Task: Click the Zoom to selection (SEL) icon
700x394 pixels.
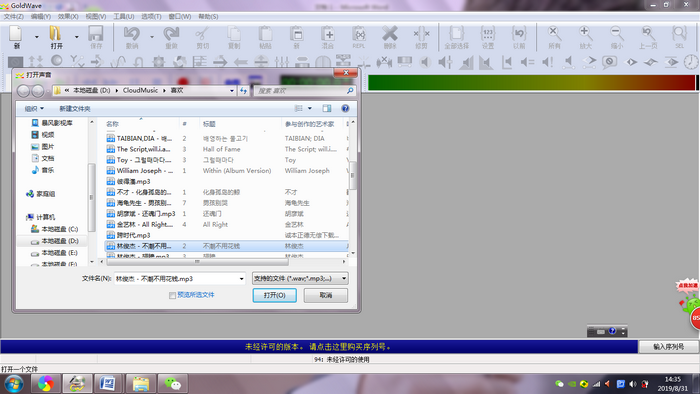Action: click(x=679, y=37)
